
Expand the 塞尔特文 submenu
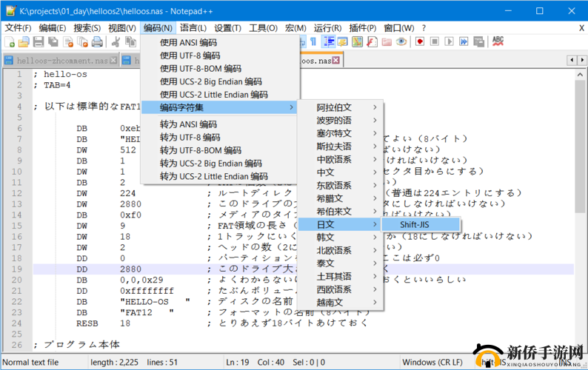[x=340, y=133]
